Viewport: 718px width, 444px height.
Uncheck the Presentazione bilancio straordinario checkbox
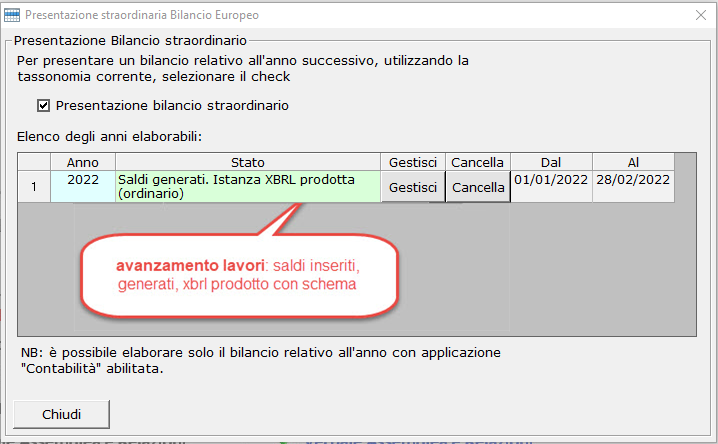coord(43,105)
